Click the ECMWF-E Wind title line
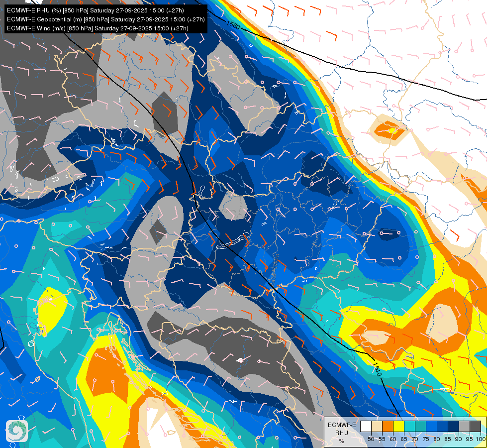 click(x=97, y=28)
